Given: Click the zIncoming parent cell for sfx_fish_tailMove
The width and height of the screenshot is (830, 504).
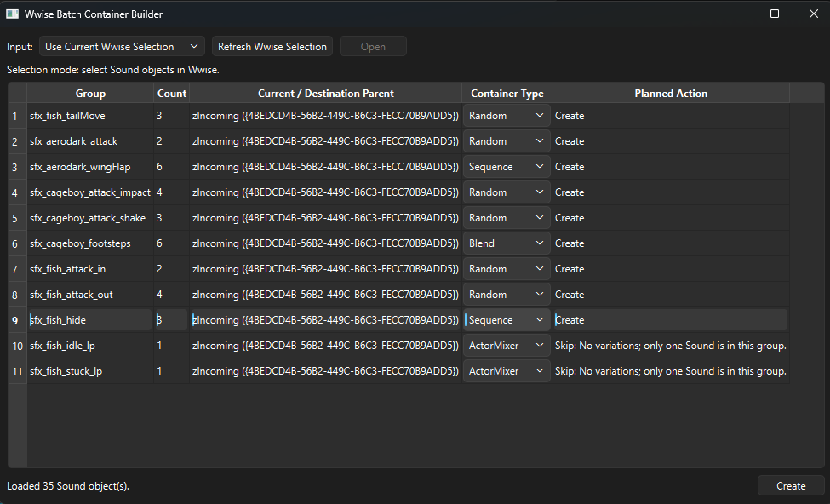Looking at the screenshot, I should click(x=325, y=116).
